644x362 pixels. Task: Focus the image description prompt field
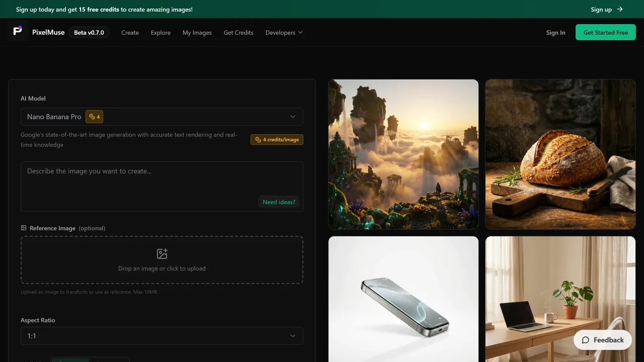point(162,187)
